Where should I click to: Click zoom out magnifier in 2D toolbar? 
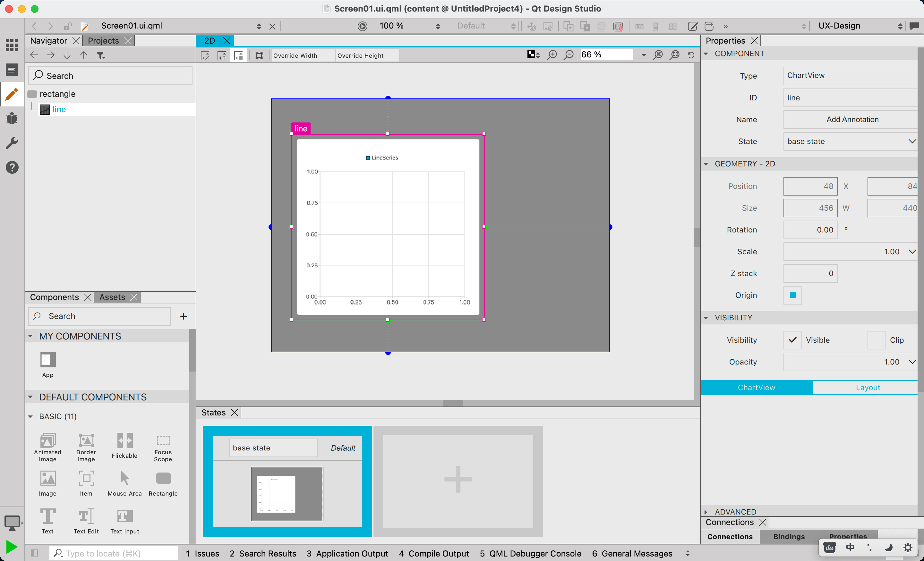coord(569,55)
